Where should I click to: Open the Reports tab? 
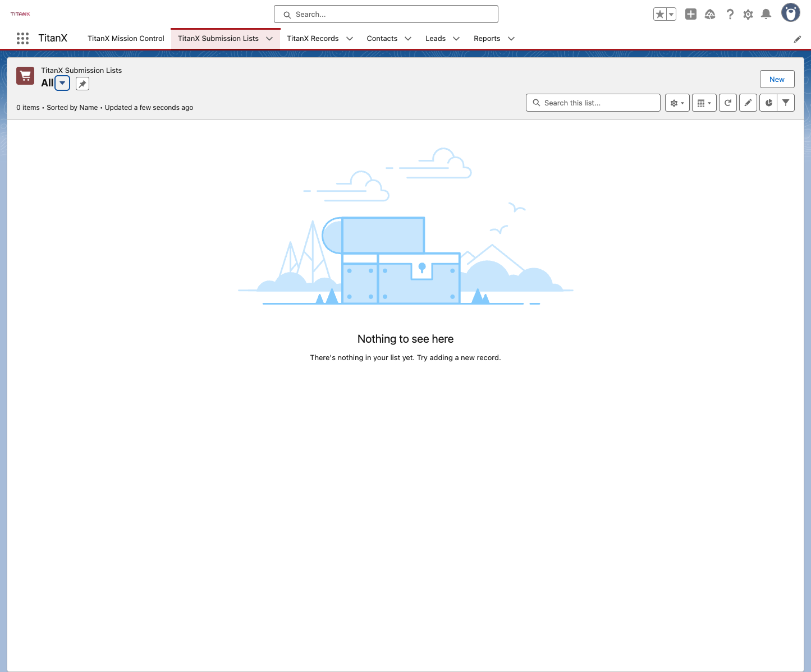pos(487,39)
